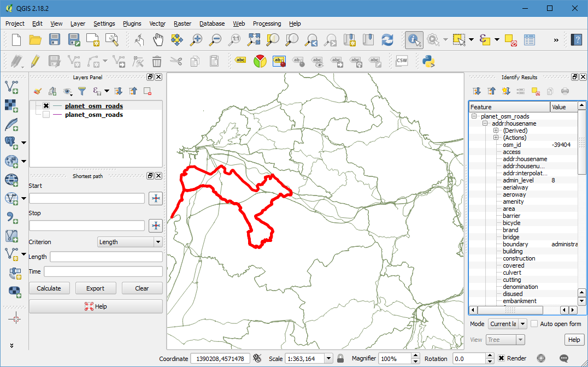
Task: Click the New Project icon
Action: point(16,39)
